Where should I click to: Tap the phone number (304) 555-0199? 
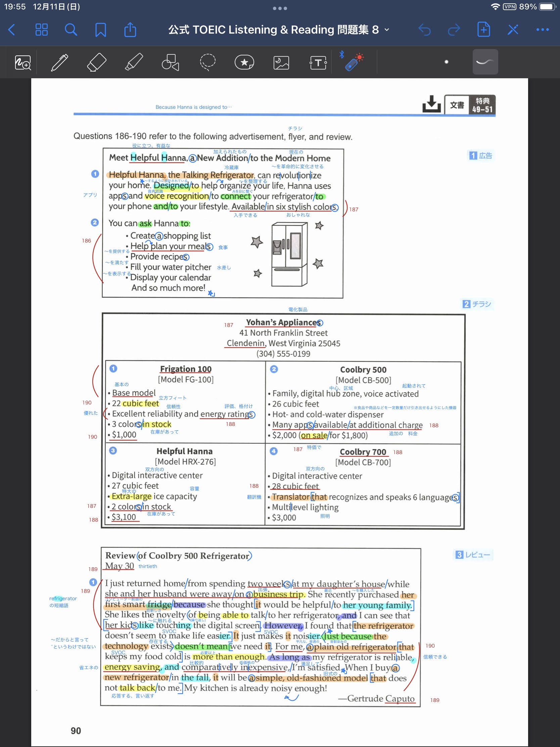tap(283, 354)
